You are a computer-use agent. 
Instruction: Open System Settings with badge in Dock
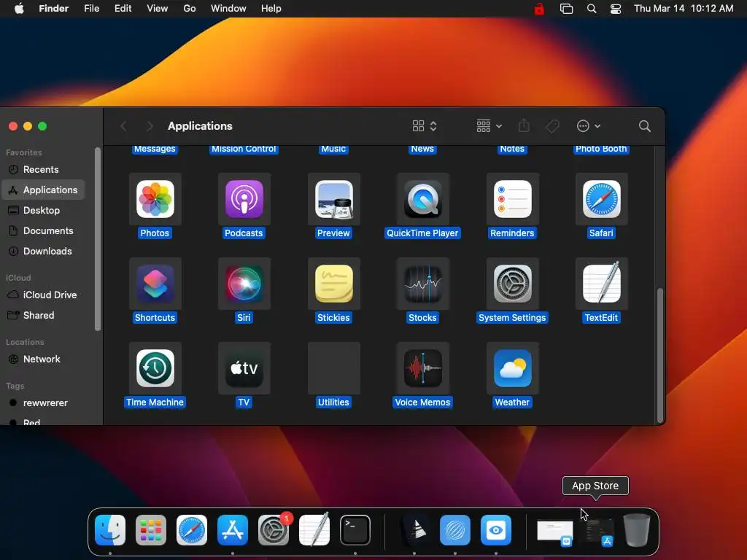(x=274, y=530)
